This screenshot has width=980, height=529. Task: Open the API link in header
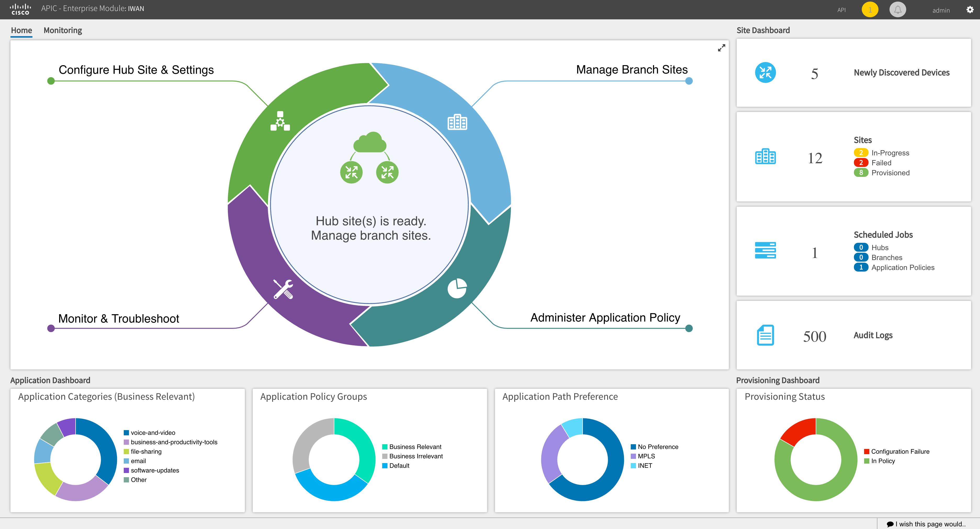tap(841, 10)
